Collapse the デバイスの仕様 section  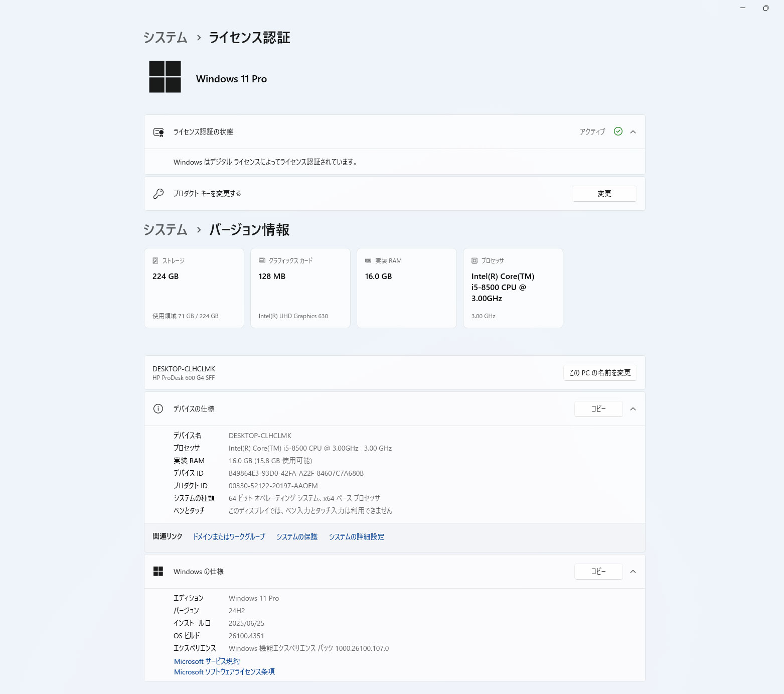pyautogui.click(x=633, y=409)
